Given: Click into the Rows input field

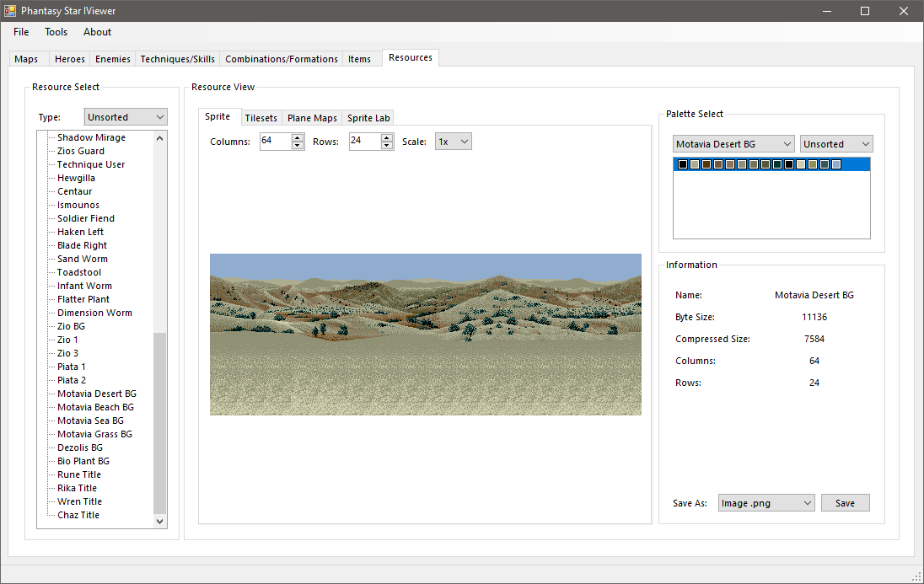Looking at the screenshot, I should point(365,141).
